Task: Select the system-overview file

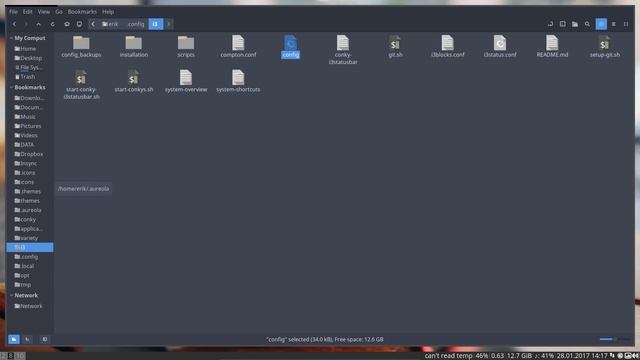Action: click(x=186, y=81)
